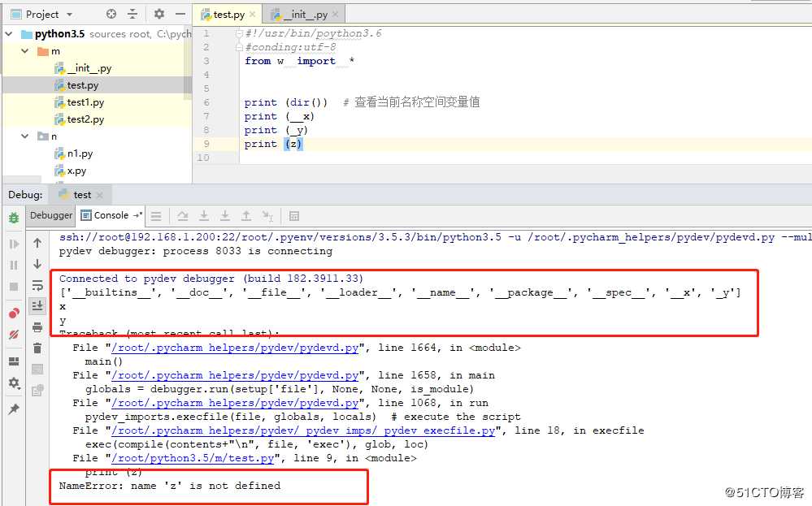Screen dimensions: 812x506
Task: Open pydevd.py link at line 1068
Action: tap(235, 403)
